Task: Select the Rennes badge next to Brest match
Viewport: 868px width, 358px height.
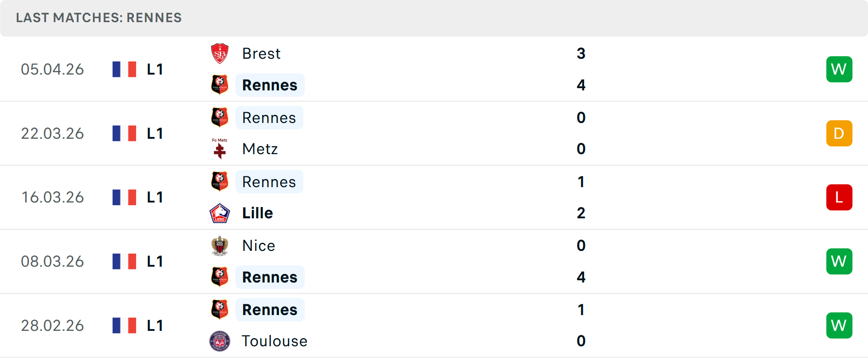Action: [x=220, y=85]
